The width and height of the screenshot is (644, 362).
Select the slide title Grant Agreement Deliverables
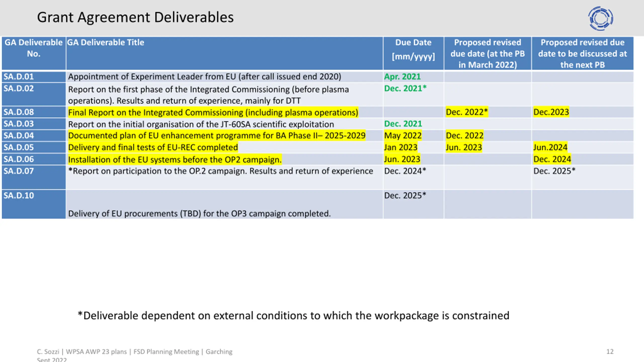(x=135, y=17)
